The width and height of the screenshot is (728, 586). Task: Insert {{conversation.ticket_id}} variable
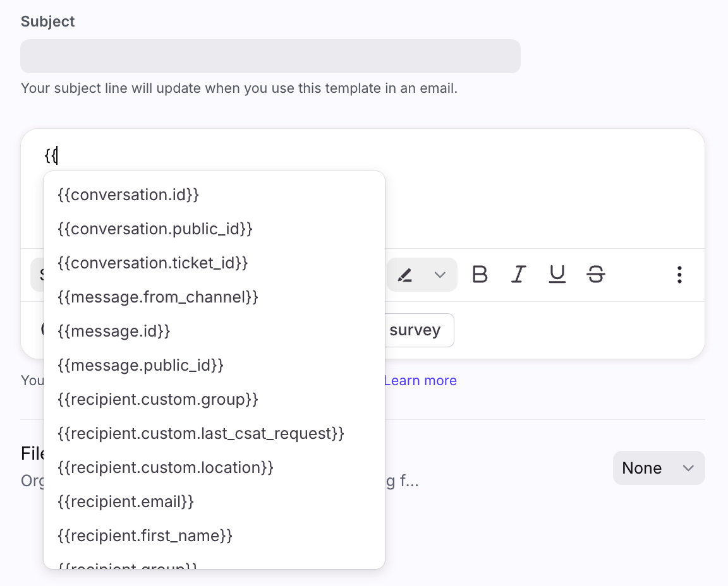(152, 263)
